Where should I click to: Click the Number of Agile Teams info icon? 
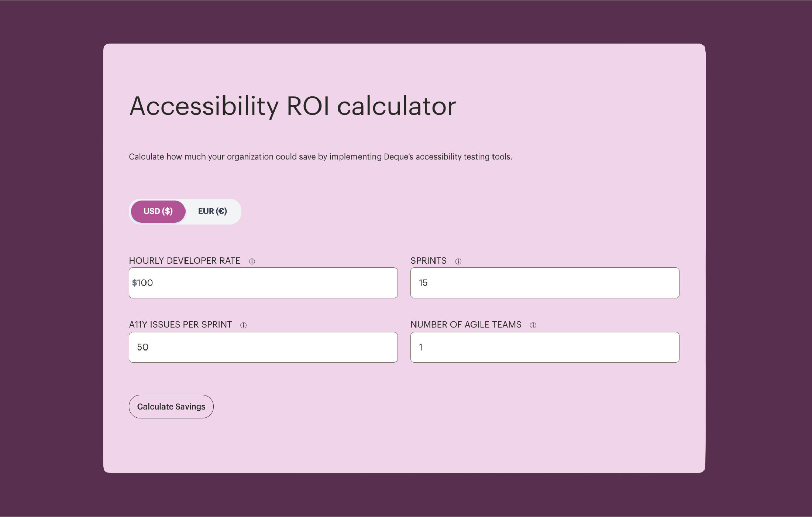533,325
